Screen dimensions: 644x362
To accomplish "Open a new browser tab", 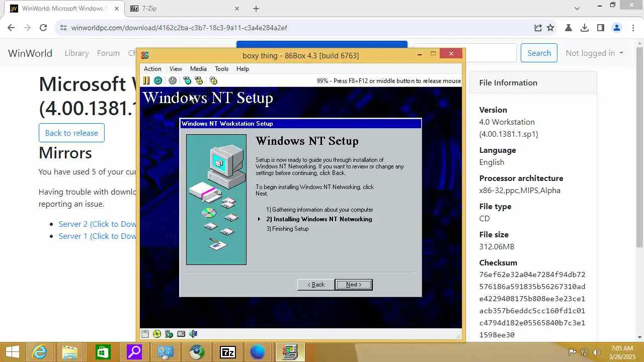I will click(x=256, y=9).
